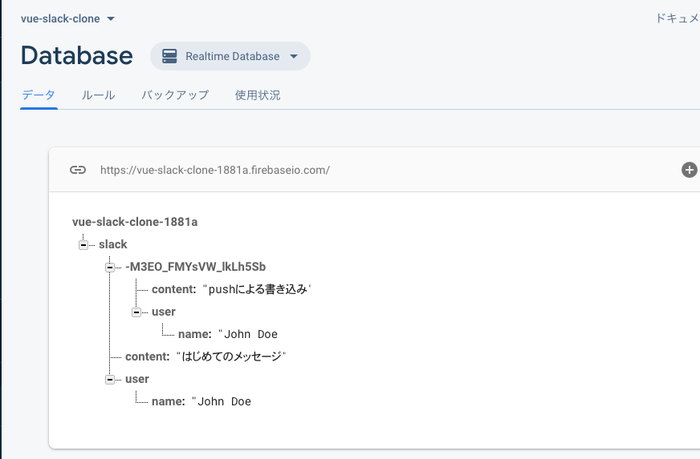Click the last name value "John Doe" under slack user
Screen dimensions: 700x459
(221, 401)
